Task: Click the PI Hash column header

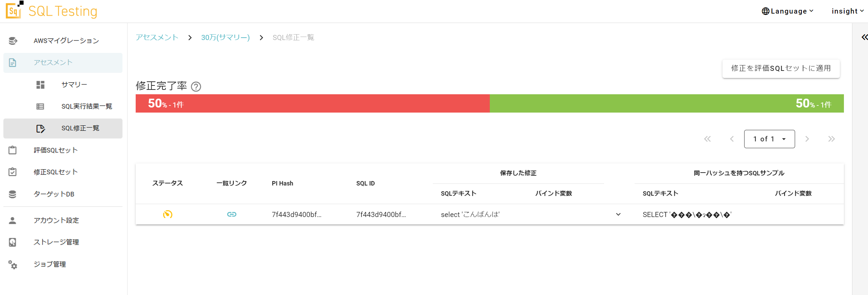Action: point(282,183)
